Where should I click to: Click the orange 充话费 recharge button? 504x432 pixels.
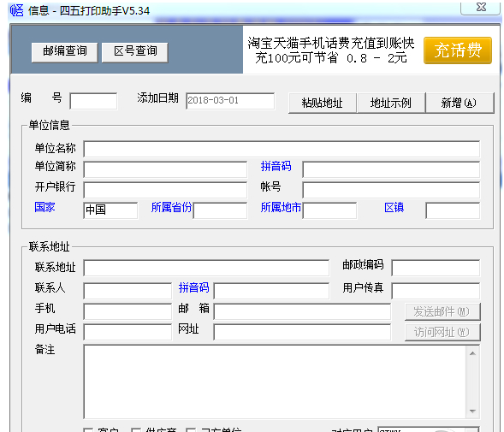click(x=458, y=50)
